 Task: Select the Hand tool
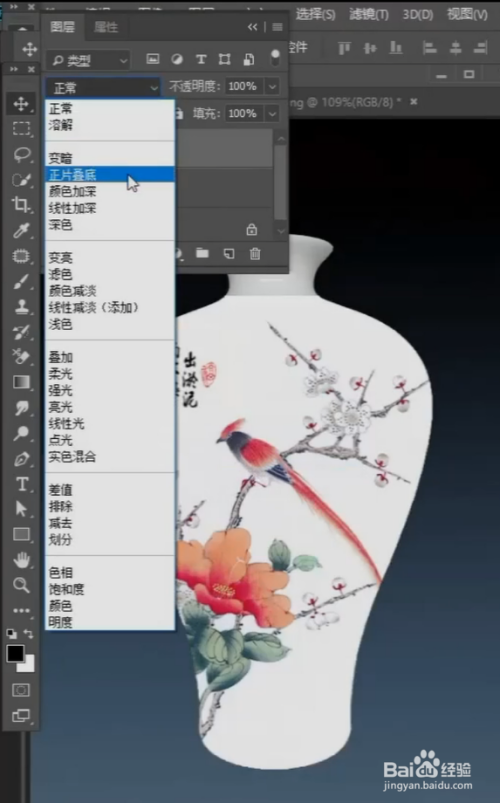22,560
